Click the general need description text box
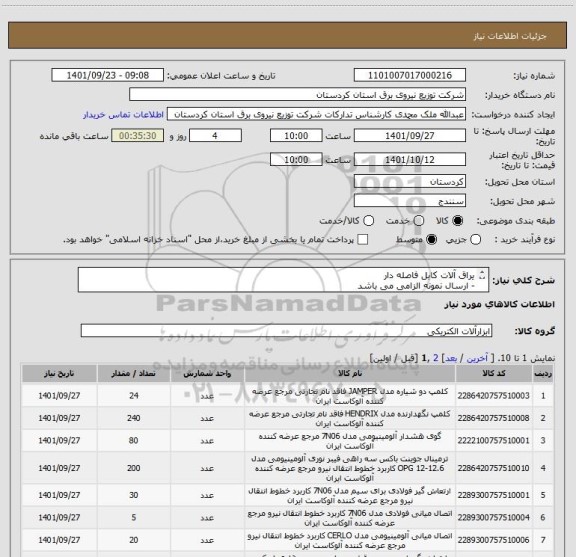 pos(283,280)
